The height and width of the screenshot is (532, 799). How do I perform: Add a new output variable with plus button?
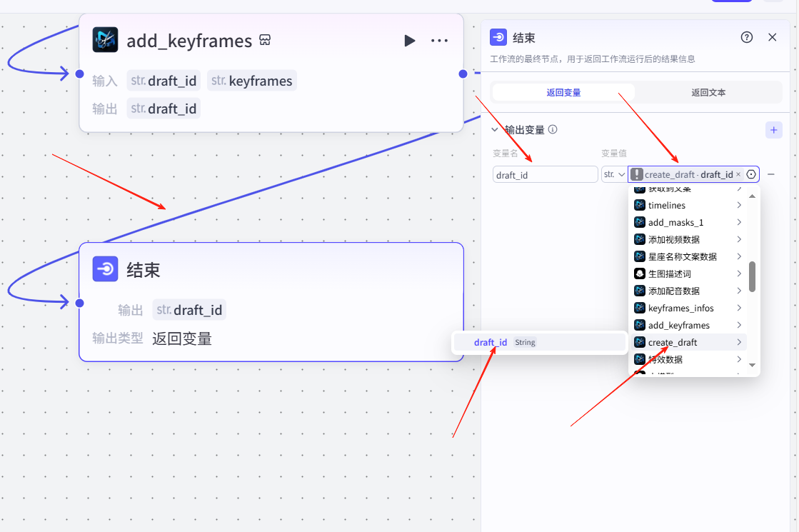pyautogui.click(x=773, y=130)
